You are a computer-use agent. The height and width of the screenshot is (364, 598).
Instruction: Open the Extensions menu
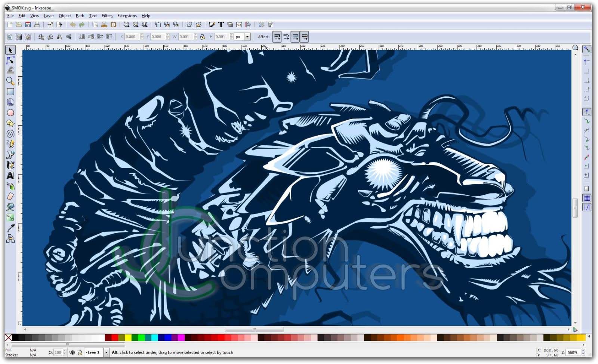(x=127, y=16)
